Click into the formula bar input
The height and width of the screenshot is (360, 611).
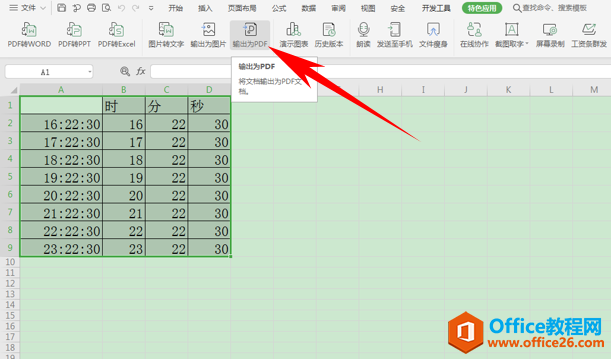380,71
